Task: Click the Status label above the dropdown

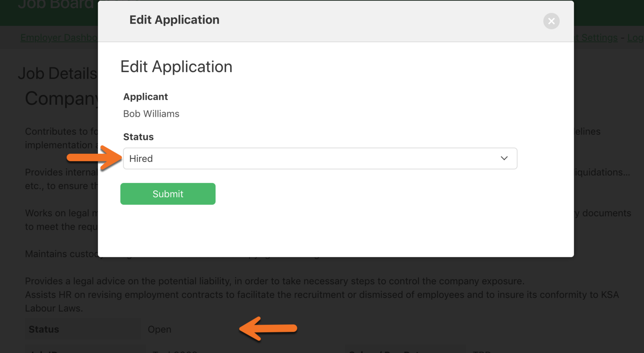Action: [138, 137]
